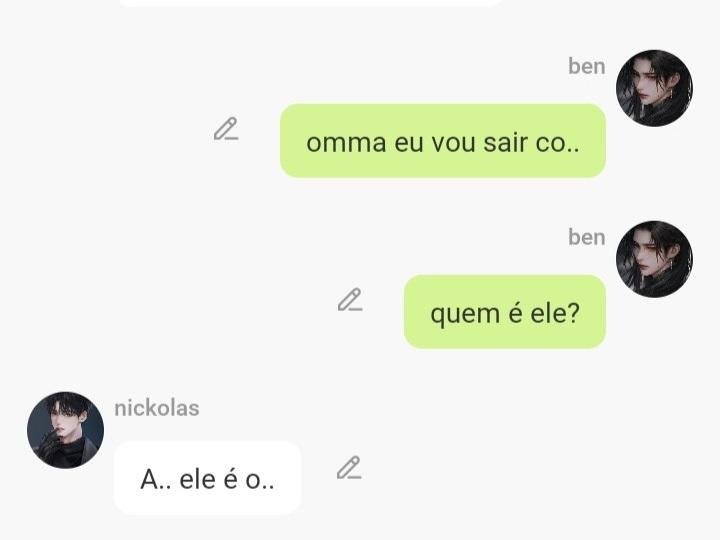Click the pencil icon beside 'quem é ele?'
This screenshot has height=540, width=720.
(x=350, y=300)
